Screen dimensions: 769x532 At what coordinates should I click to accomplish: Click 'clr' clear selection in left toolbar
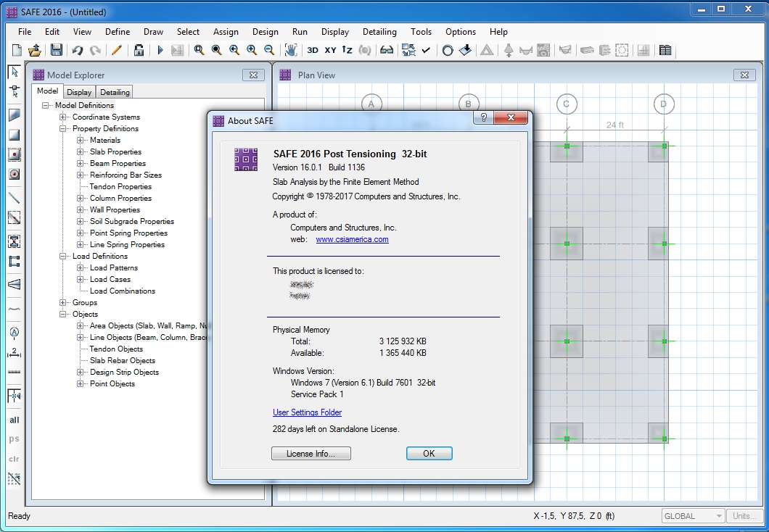(15, 459)
